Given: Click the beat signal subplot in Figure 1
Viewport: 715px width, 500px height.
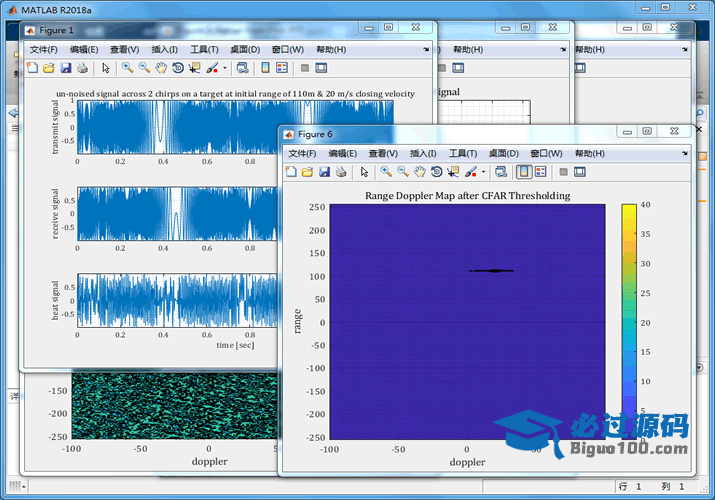Looking at the screenshot, I should click(177, 300).
